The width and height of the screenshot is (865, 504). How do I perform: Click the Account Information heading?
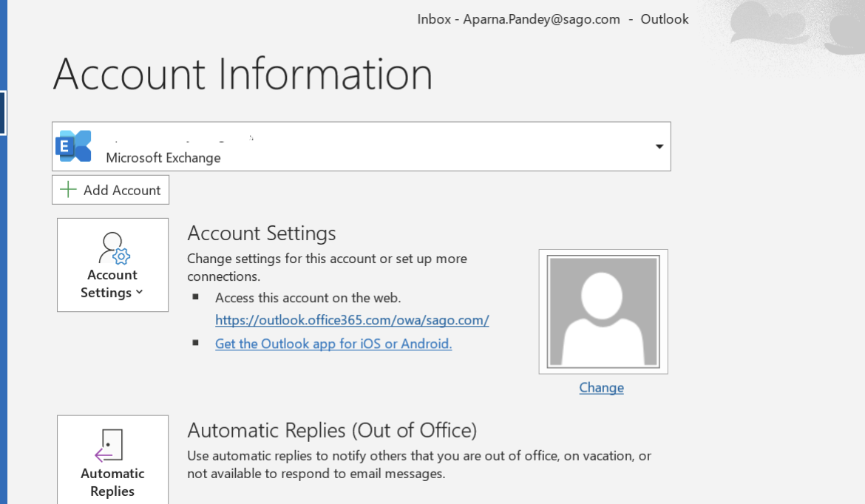pos(242,74)
